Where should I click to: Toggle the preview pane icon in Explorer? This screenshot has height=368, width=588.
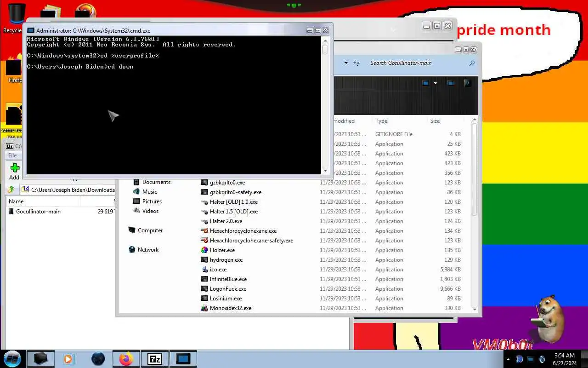pos(451,83)
